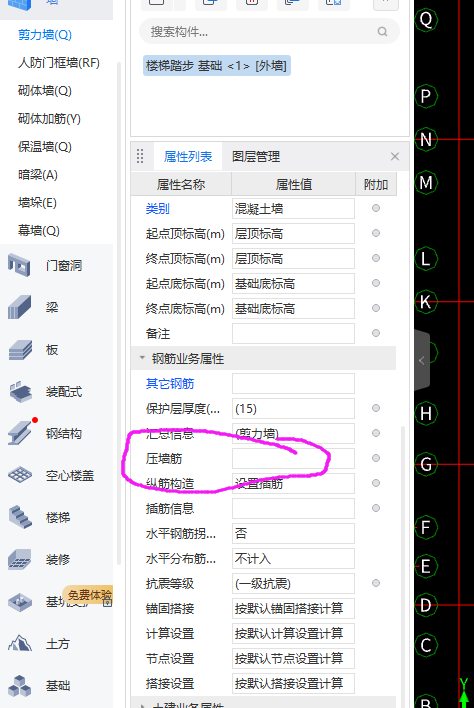This screenshot has height=708, width=474.
Task: Click axis label N in drawing
Action: pyautogui.click(x=426, y=139)
